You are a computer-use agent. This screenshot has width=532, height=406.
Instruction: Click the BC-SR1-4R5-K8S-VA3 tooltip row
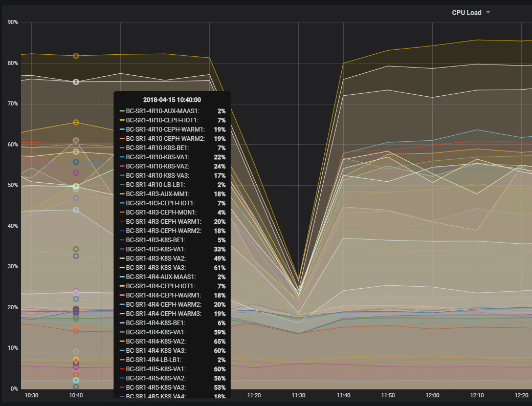pyautogui.click(x=172, y=388)
